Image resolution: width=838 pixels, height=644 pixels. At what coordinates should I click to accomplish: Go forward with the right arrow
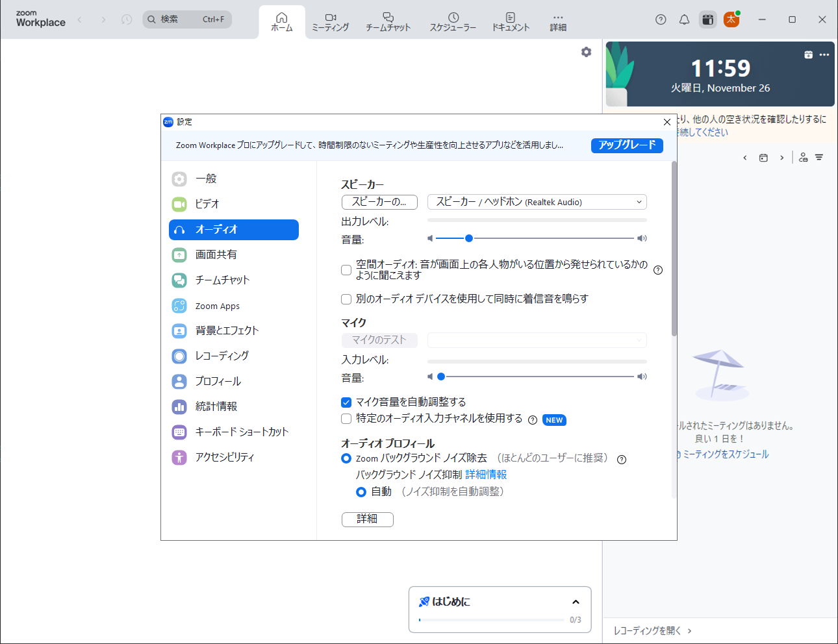(103, 19)
